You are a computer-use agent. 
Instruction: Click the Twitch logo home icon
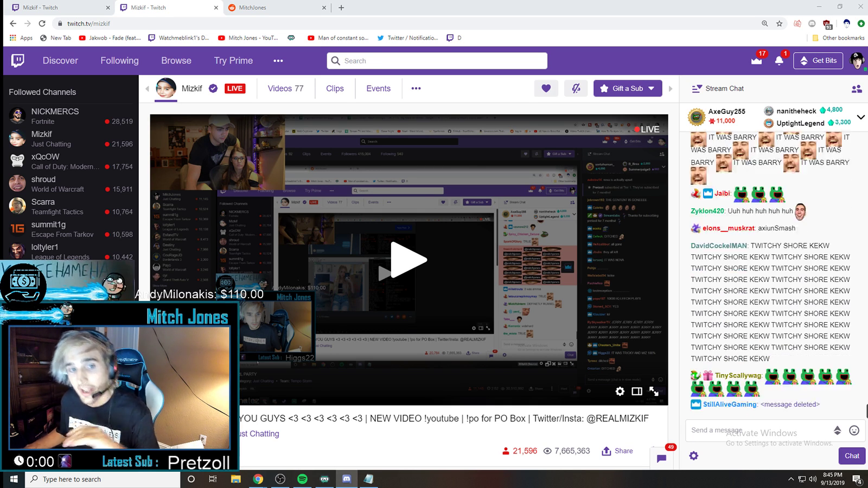click(x=18, y=60)
